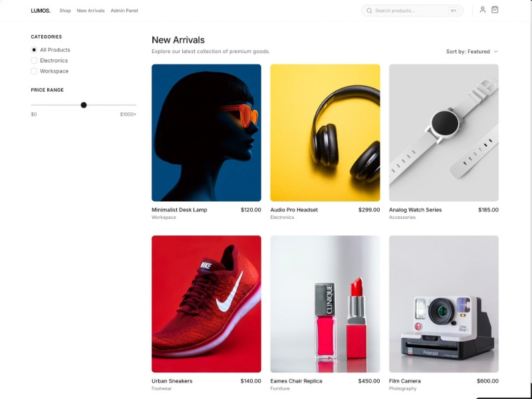Select the All Products category option
This screenshot has width=532, height=399.
34,50
